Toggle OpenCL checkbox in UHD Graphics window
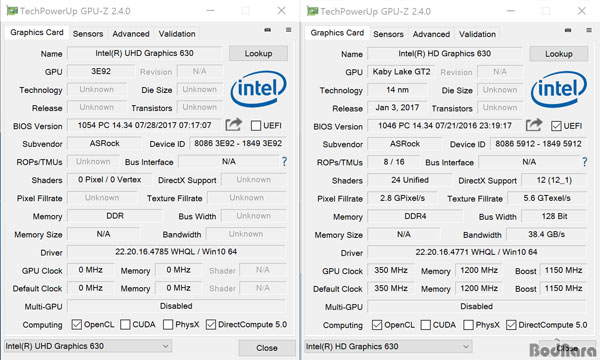The width and height of the screenshot is (600, 360). [77, 324]
